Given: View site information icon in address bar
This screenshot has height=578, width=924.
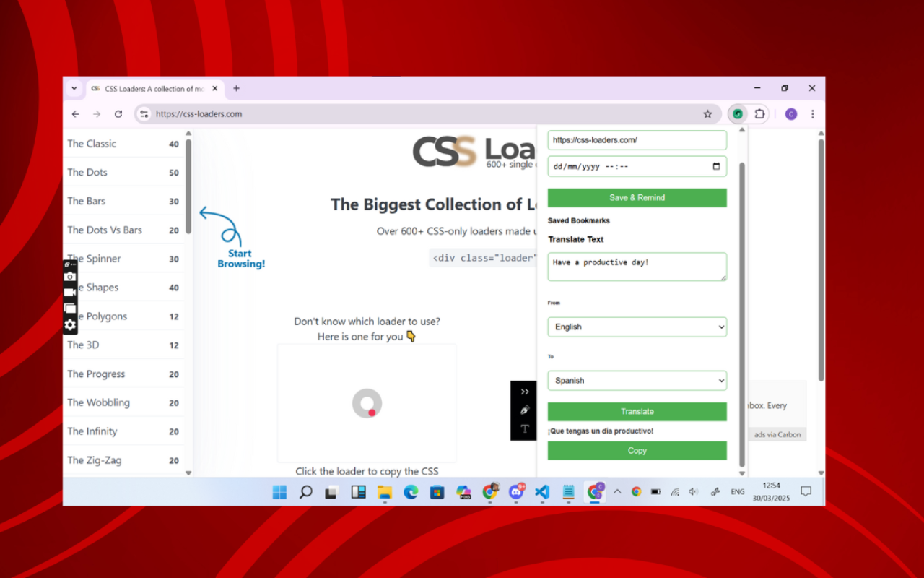Looking at the screenshot, I should pyautogui.click(x=144, y=114).
